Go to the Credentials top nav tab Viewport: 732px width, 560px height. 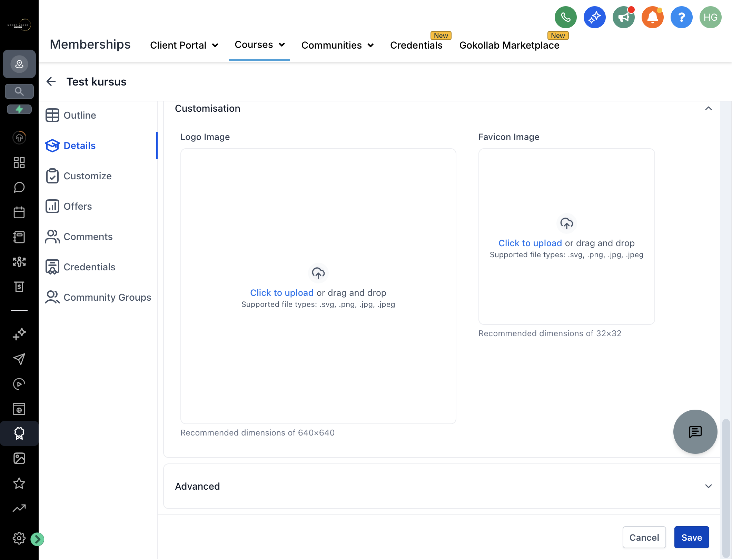[416, 45]
